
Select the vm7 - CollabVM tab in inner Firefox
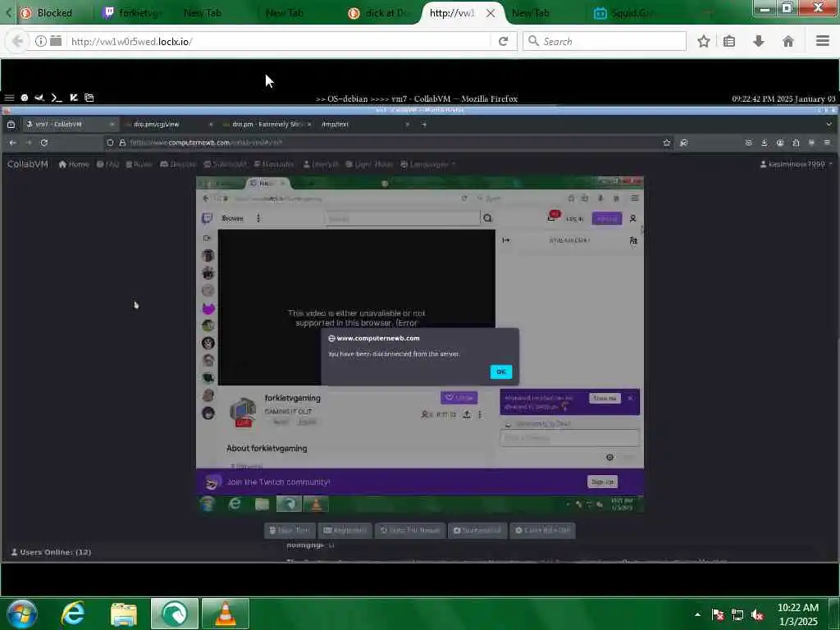70,125
